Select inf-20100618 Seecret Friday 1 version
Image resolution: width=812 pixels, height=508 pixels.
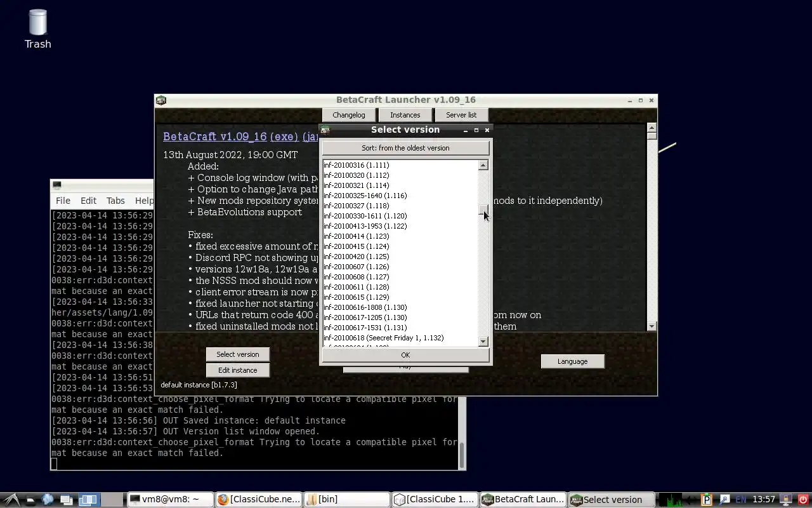[400, 338]
